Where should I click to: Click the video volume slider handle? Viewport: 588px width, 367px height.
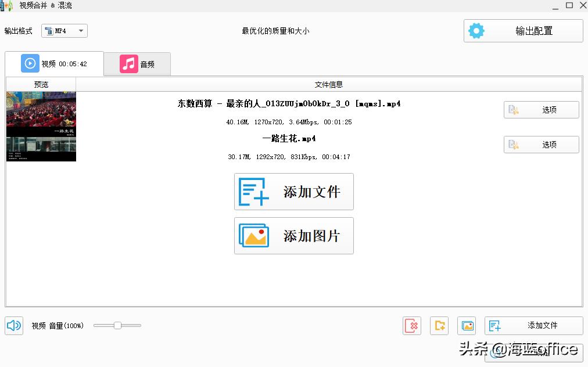pos(117,326)
